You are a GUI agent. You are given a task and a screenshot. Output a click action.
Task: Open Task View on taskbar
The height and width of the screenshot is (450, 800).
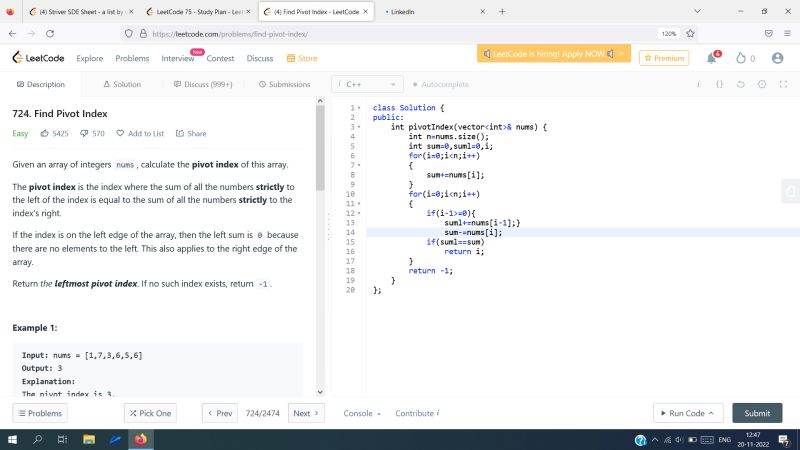coord(62,439)
